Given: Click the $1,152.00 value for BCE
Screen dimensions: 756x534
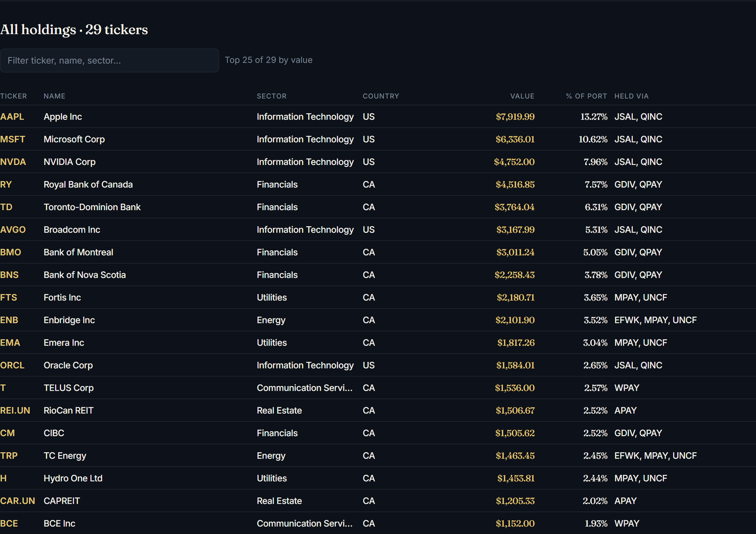Looking at the screenshot, I should point(515,524).
